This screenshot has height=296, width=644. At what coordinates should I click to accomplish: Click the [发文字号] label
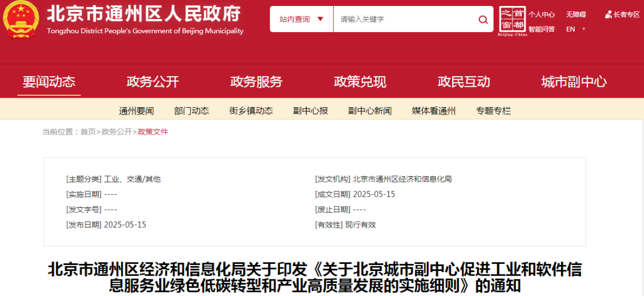tap(84, 210)
